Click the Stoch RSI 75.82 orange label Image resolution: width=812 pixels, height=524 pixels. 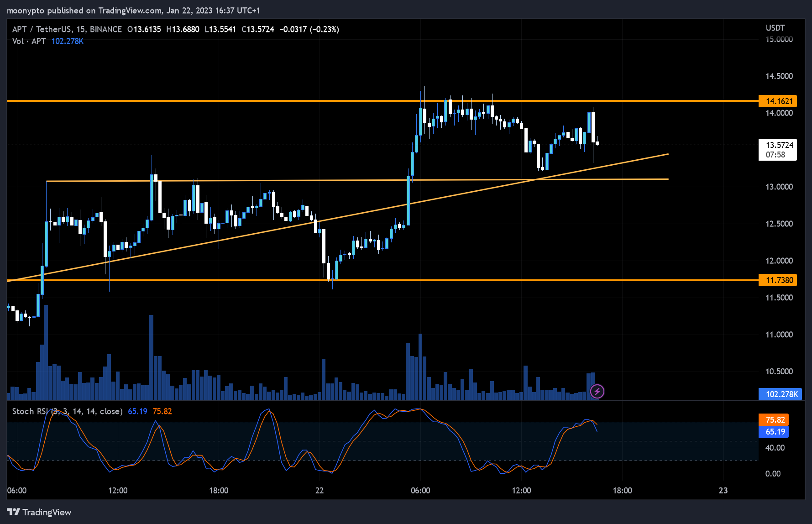(774, 420)
